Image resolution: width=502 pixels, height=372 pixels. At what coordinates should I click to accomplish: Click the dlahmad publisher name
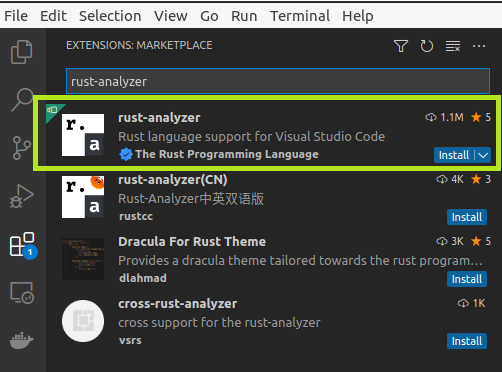click(143, 278)
